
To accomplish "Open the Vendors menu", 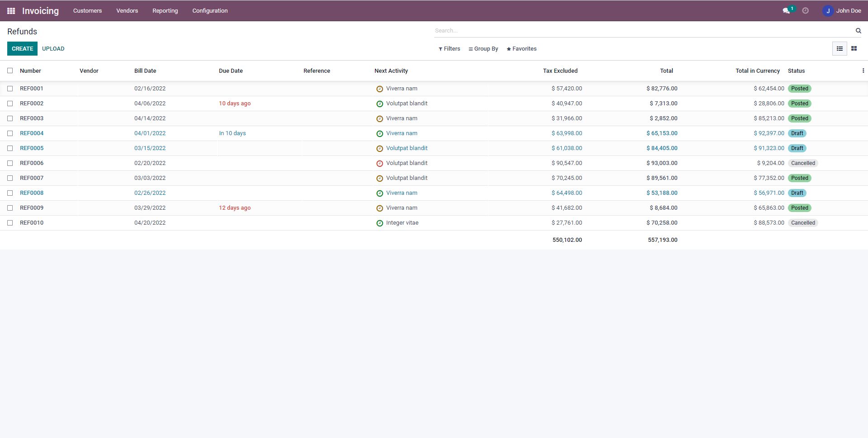I will [127, 11].
